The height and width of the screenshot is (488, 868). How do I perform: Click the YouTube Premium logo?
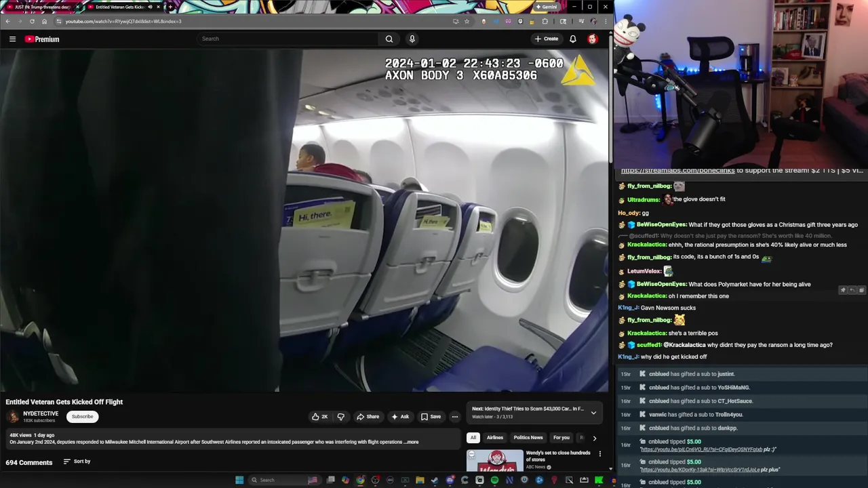click(x=42, y=39)
